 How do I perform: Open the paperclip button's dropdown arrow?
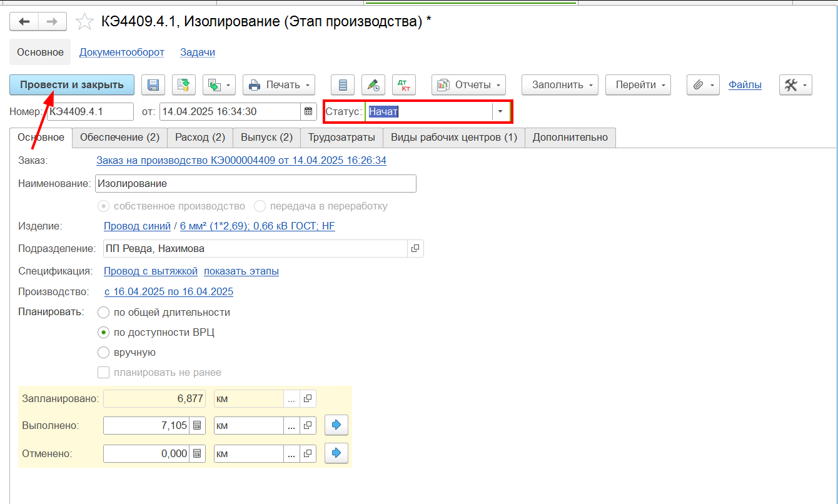pos(714,85)
